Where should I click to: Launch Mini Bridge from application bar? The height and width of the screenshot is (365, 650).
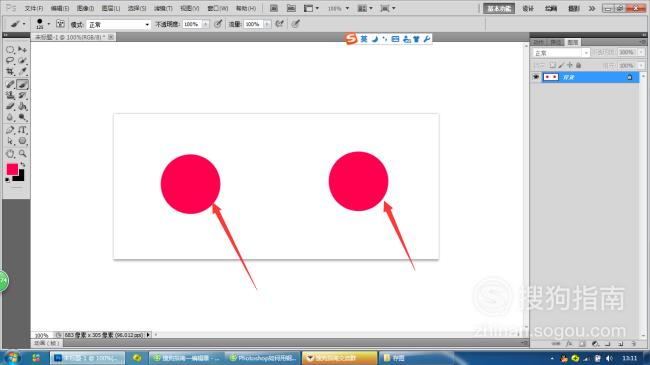click(291, 8)
